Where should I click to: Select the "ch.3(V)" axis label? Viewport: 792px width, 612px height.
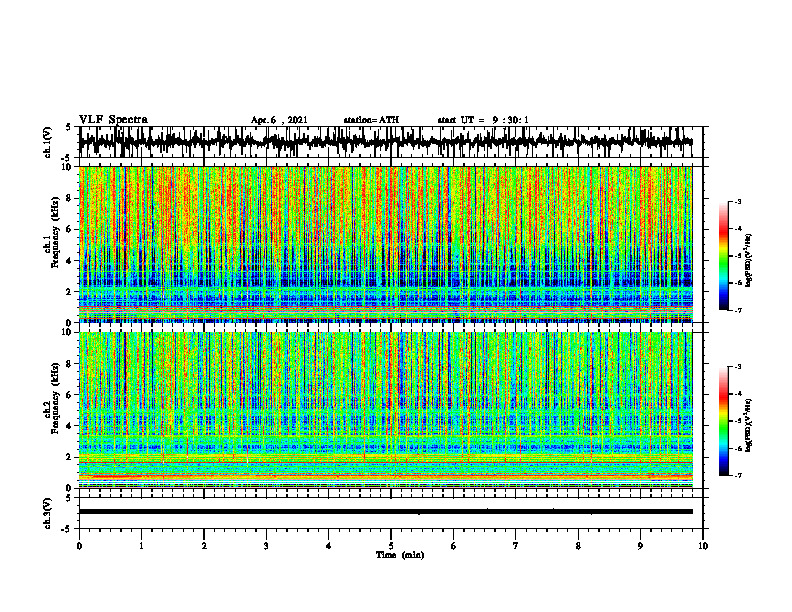point(47,513)
